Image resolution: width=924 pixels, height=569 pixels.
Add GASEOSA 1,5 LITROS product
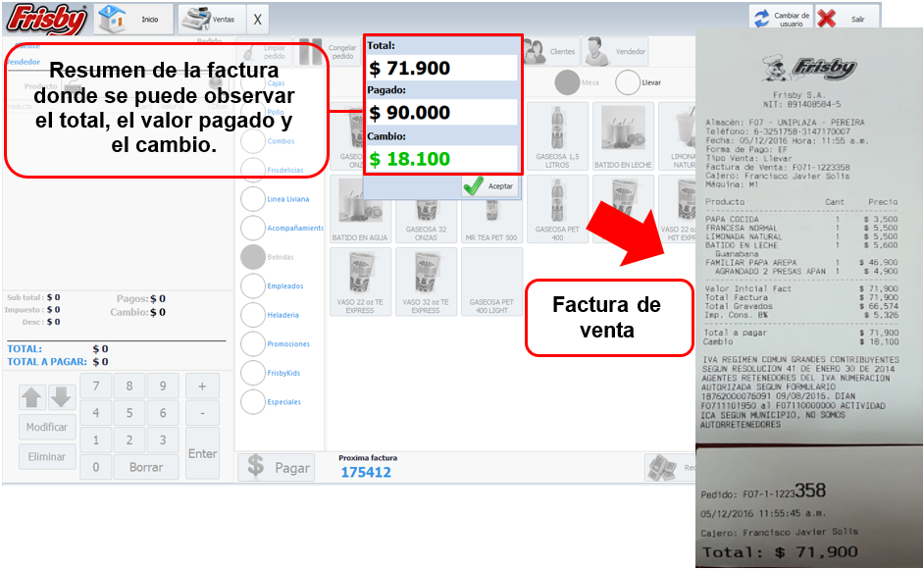(557, 136)
